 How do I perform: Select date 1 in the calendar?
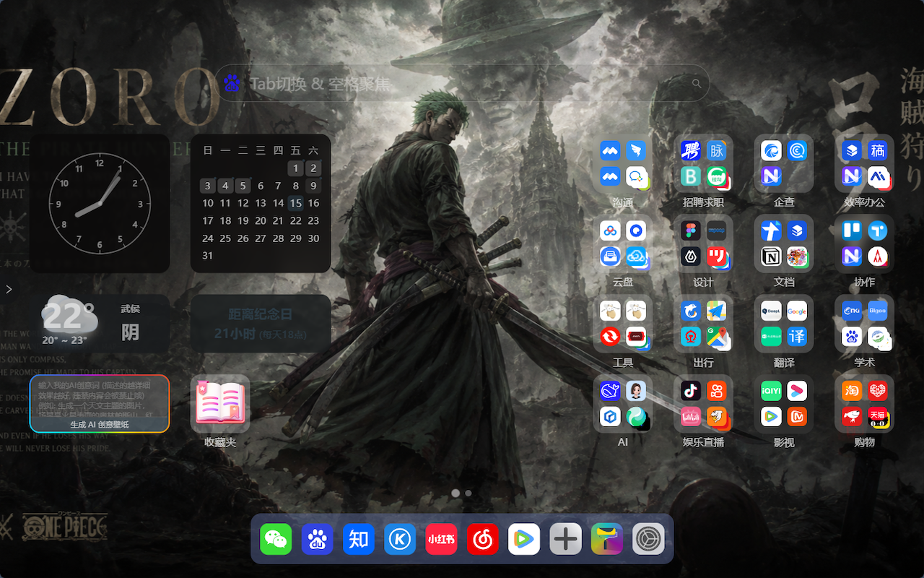coord(296,168)
